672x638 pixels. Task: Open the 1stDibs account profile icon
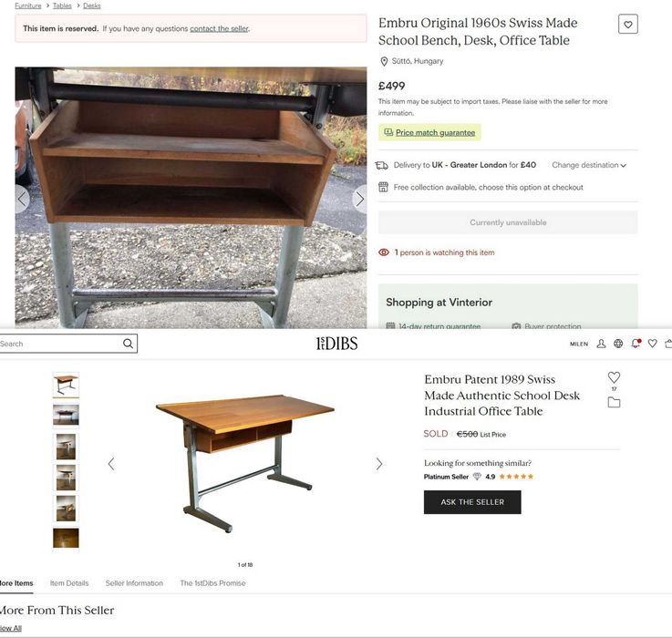(601, 344)
